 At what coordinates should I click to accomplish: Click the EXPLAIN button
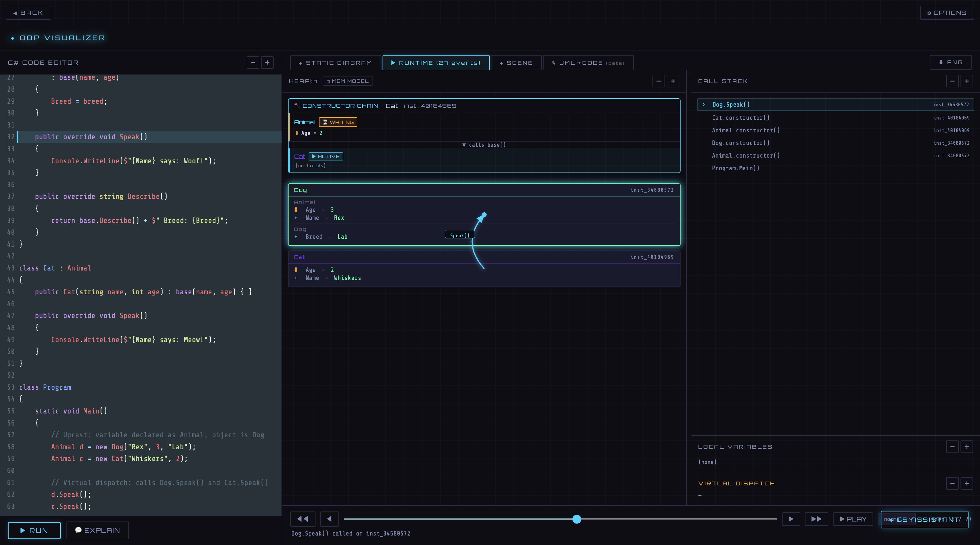click(97, 530)
